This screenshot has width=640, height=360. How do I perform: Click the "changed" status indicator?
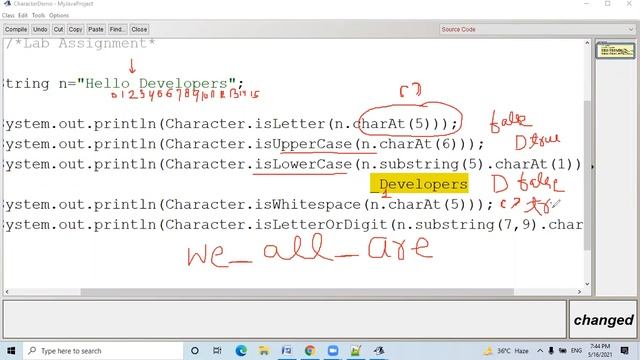(x=603, y=320)
